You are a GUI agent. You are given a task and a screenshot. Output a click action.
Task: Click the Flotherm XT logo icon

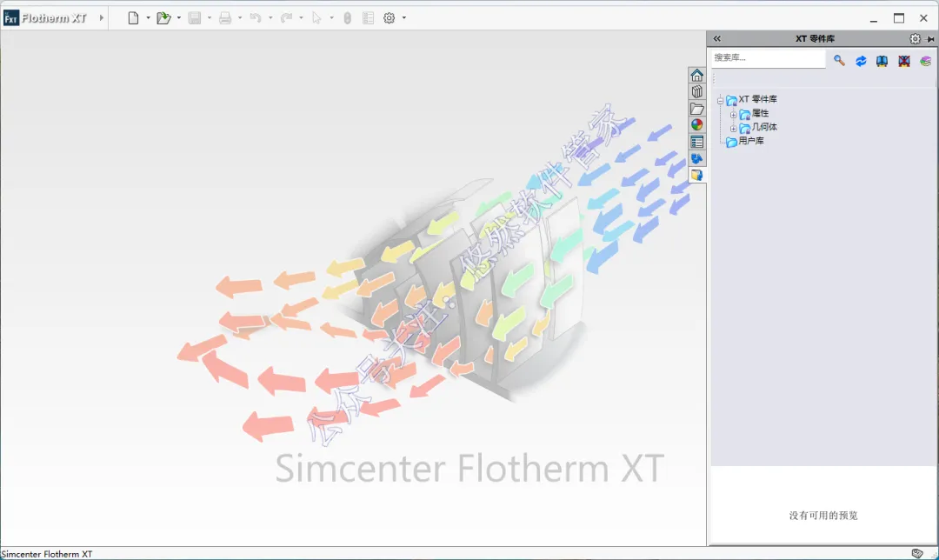pyautogui.click(x=10, y=18)
